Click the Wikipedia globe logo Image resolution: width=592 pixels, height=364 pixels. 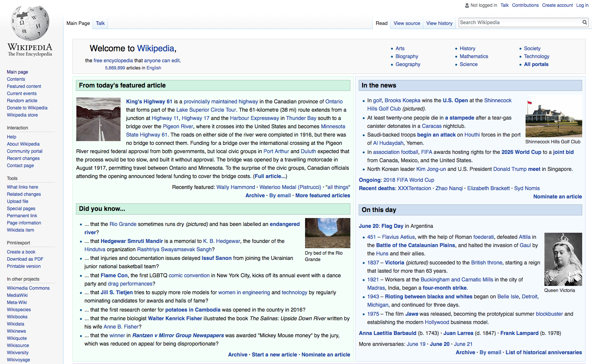pos(30,23)
